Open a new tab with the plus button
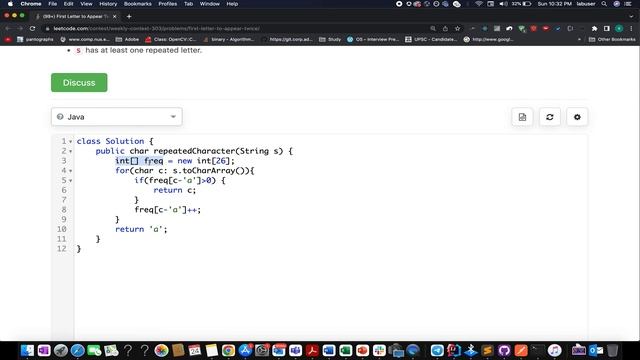The image size is (640, 360). (x=129, y=16)
